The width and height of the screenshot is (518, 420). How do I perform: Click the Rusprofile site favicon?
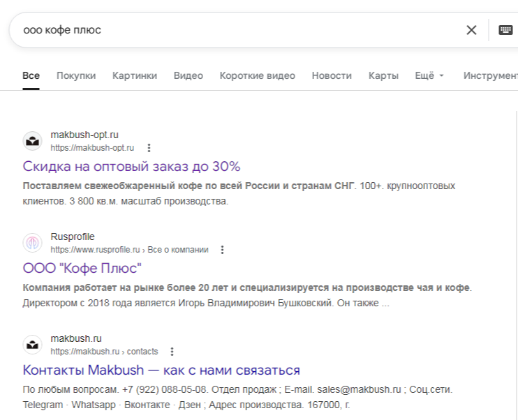pos(32,243)
